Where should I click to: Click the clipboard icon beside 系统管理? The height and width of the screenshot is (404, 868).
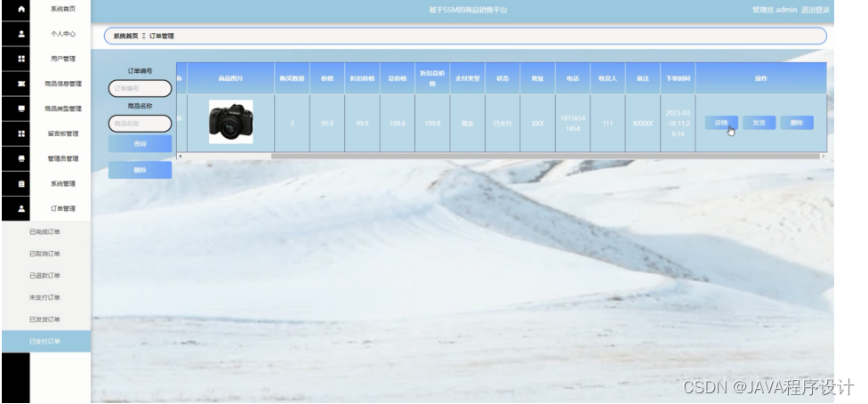(21, 183)
